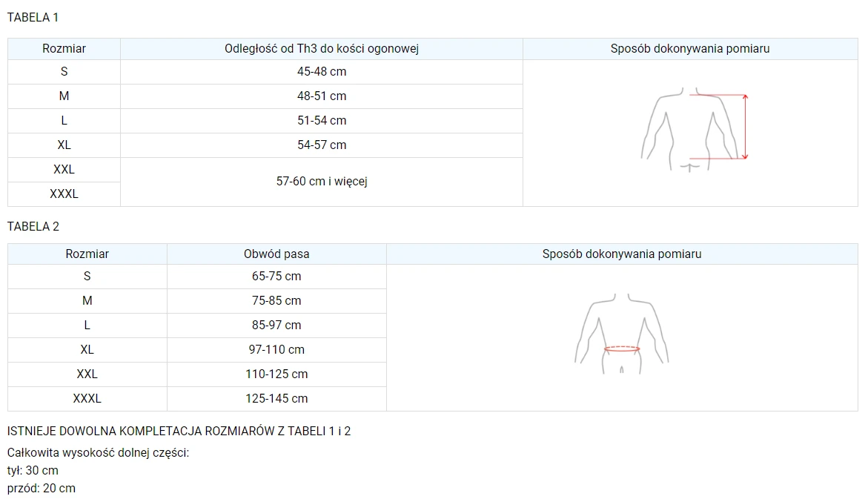The height and width of the screenshot is (499, 868).
Task: Select the XXXL size cell in Tabela 1
Action: coord(64,194)
